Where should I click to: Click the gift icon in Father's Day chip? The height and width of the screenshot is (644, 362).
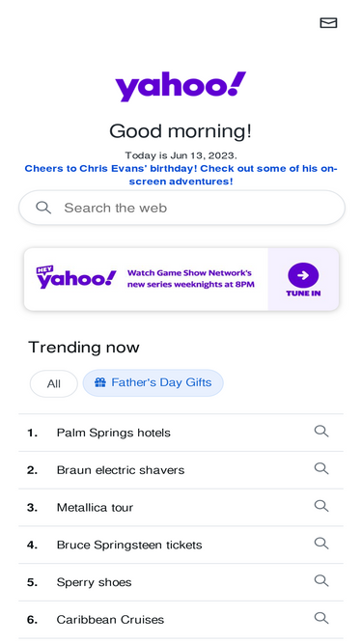point(100,382)
